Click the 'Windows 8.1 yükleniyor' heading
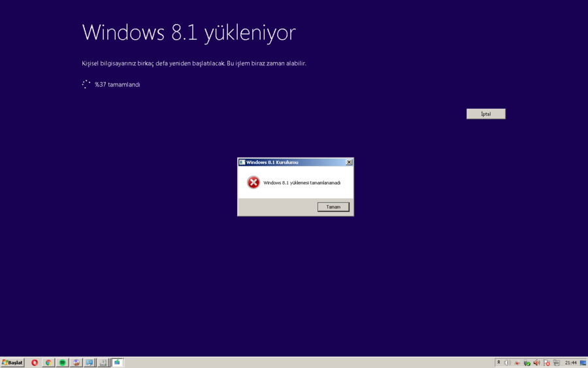 click(x=189, y=33)
